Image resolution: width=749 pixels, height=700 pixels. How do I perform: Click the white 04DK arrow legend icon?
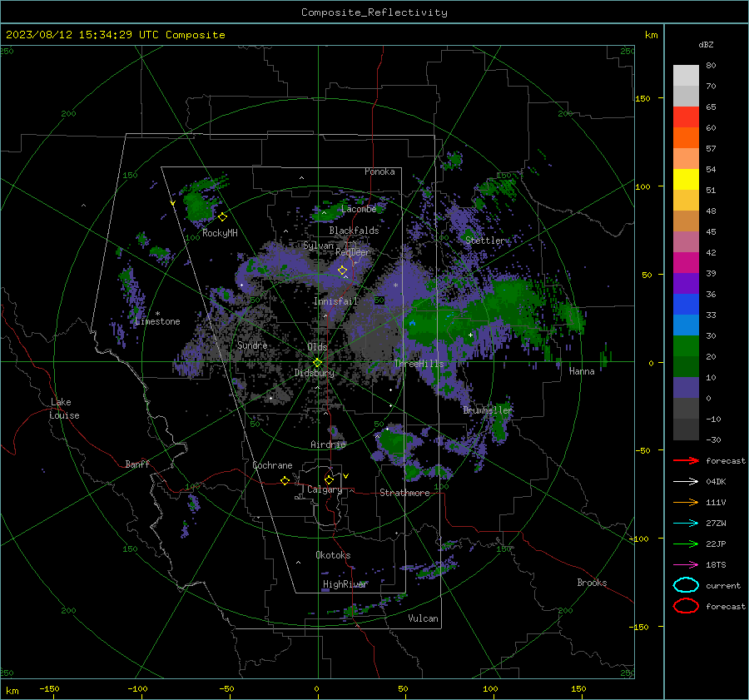[686, 482]
